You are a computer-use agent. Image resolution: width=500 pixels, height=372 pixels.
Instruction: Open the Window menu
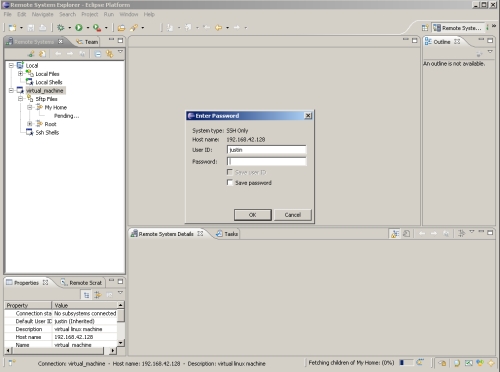(x=129, y=14)
